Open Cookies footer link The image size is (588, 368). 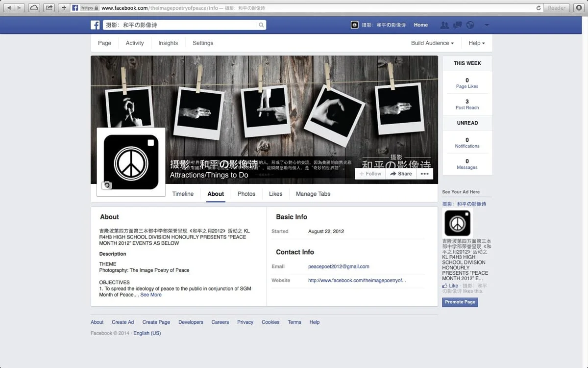(270, 322)
